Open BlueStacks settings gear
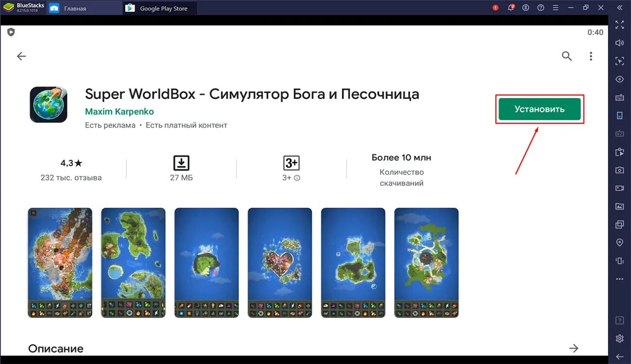 [619, 339]
